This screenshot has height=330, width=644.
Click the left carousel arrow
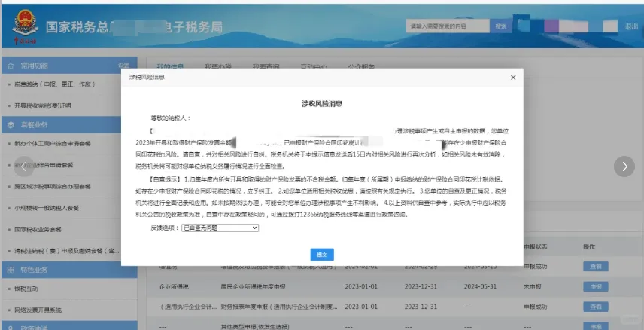click(24, 167)
